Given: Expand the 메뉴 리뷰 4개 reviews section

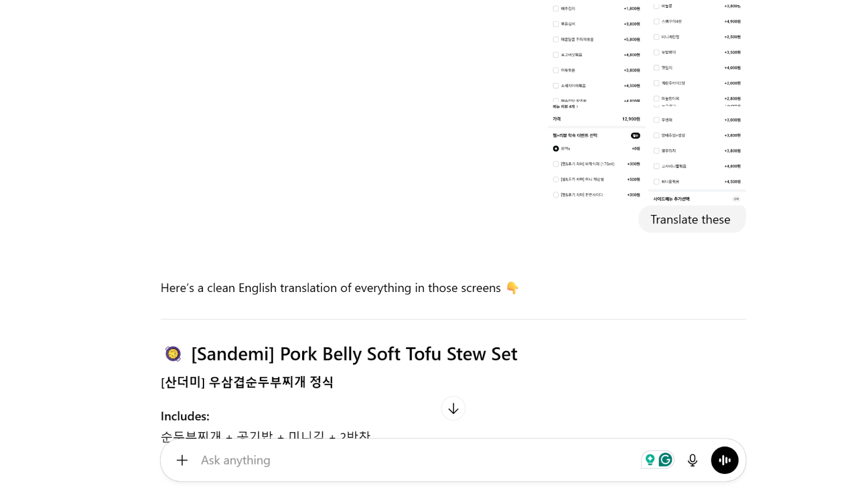Looking at the screenshot, I should [x=566, y=106].
